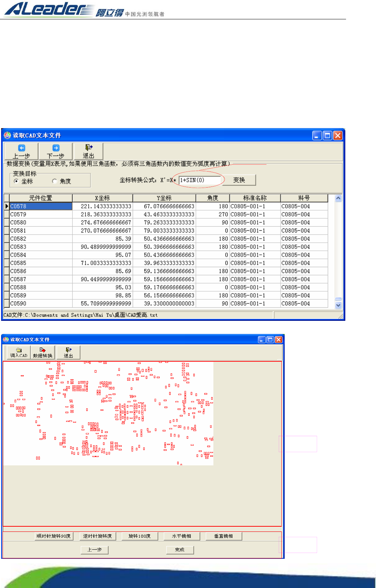This screenshot has height=588, width=376.
Task: Click the 角度 column header in table
Action: (213, 198)
